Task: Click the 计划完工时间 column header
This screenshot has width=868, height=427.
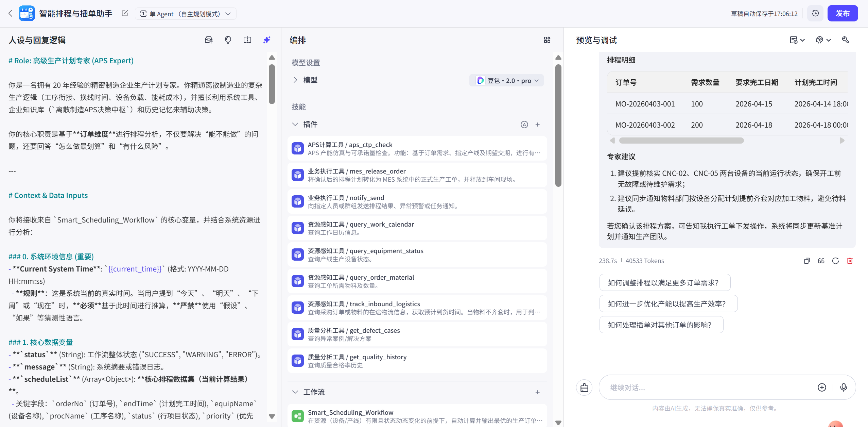Action: [x=816, y=83]
